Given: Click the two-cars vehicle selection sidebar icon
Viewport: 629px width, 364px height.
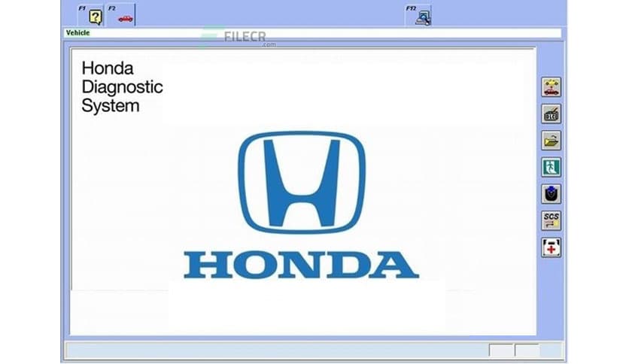Looking at the screenshot, I should coord(552,87).
